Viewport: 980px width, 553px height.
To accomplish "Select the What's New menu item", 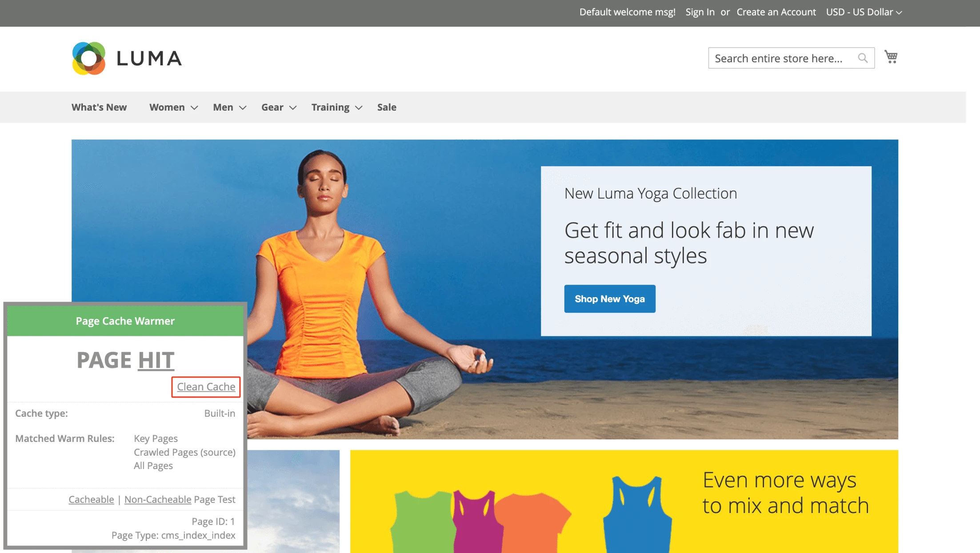I will [x=99, y=107].
